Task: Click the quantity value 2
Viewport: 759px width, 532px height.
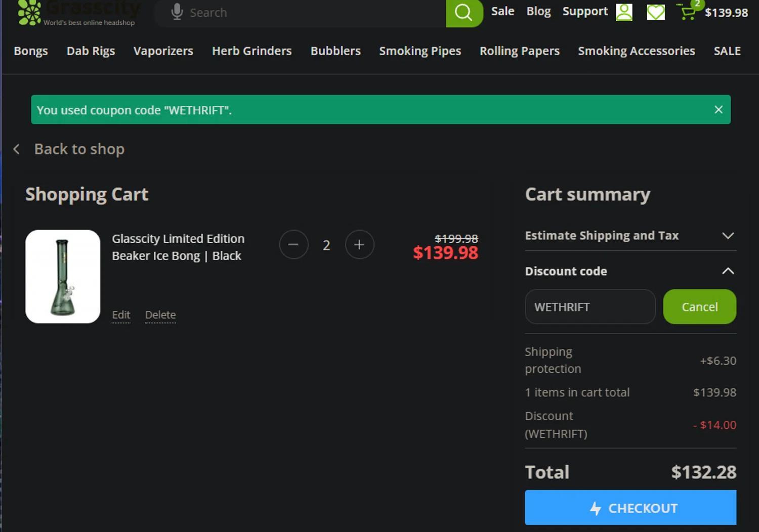Action: (326, 245)
